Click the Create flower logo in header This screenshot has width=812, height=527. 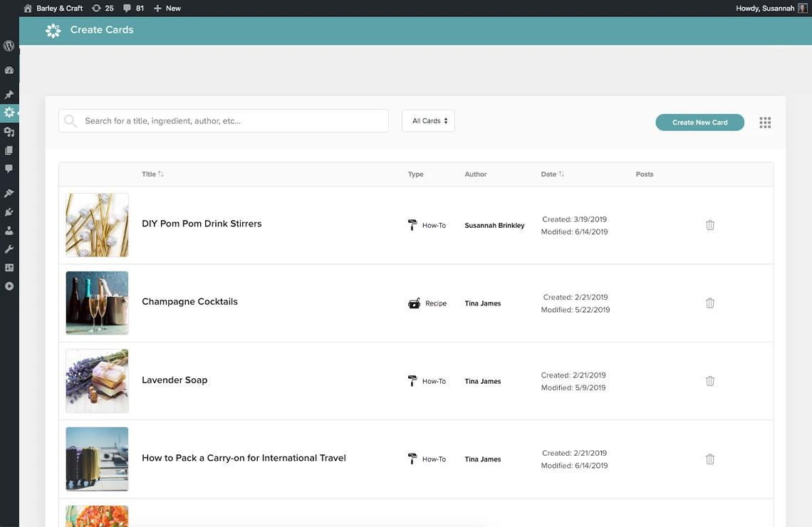[x=53, y=31]
